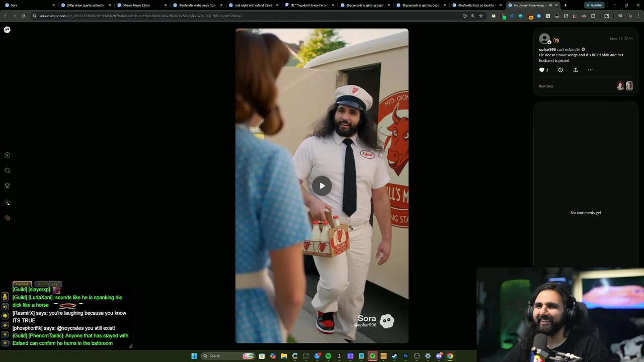Select the General chat tab in game overlay
Screen dimensions: 644x362
tap(22, 284)
